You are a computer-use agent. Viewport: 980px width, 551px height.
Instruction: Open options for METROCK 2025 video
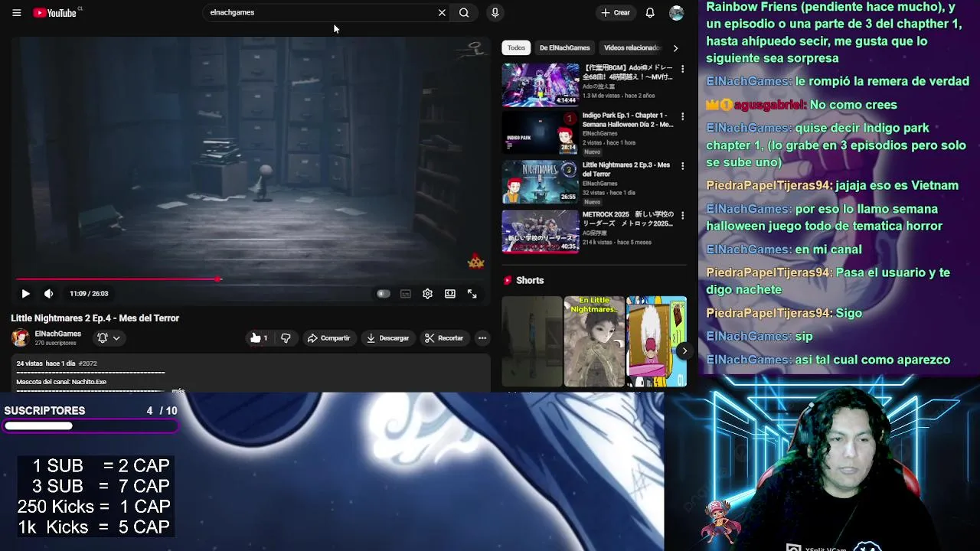[x=682, y=215]
